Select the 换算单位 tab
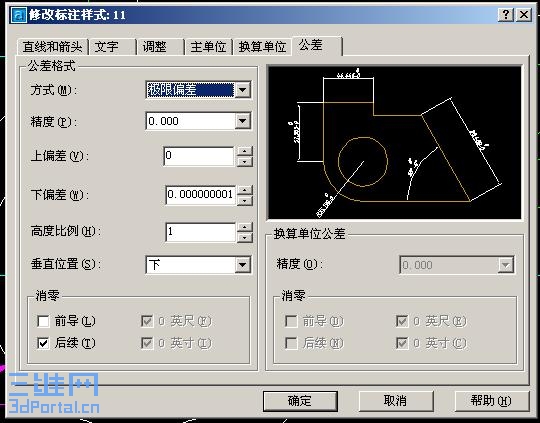 point(262,47)
